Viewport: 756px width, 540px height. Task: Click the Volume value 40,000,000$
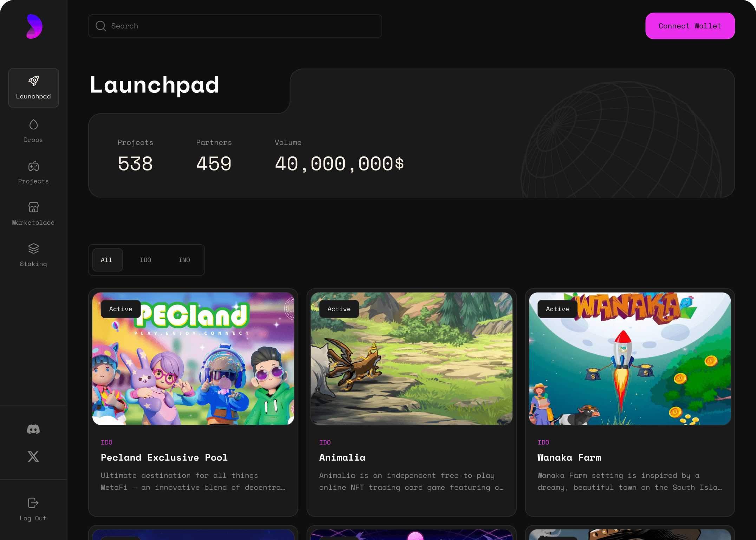pyautogui.click(x=339, y=164)
